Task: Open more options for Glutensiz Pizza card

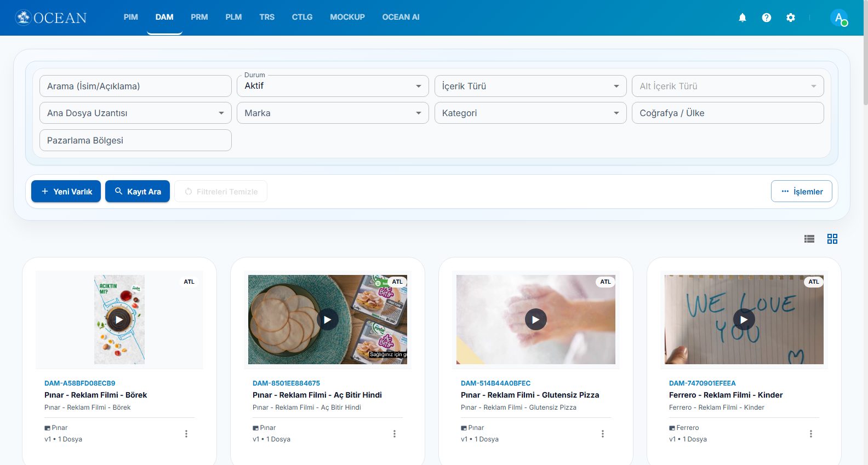Action: (x=603, y=434)
